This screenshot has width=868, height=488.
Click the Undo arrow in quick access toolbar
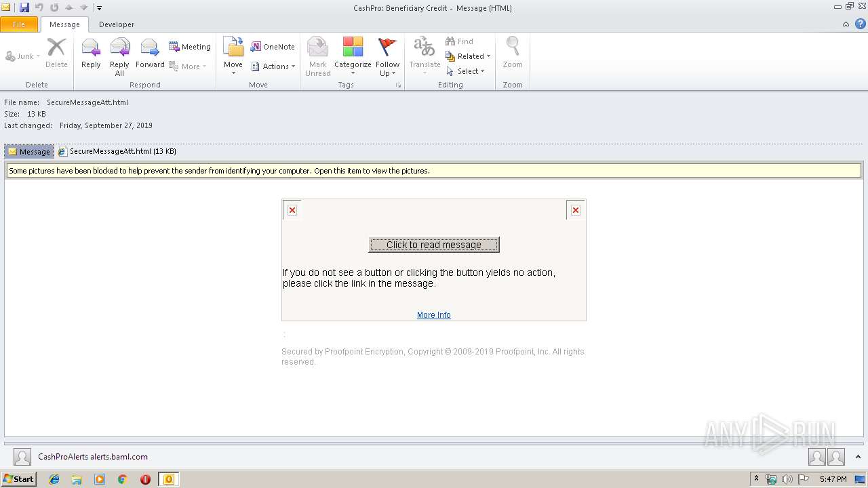[x=39, y=7]
